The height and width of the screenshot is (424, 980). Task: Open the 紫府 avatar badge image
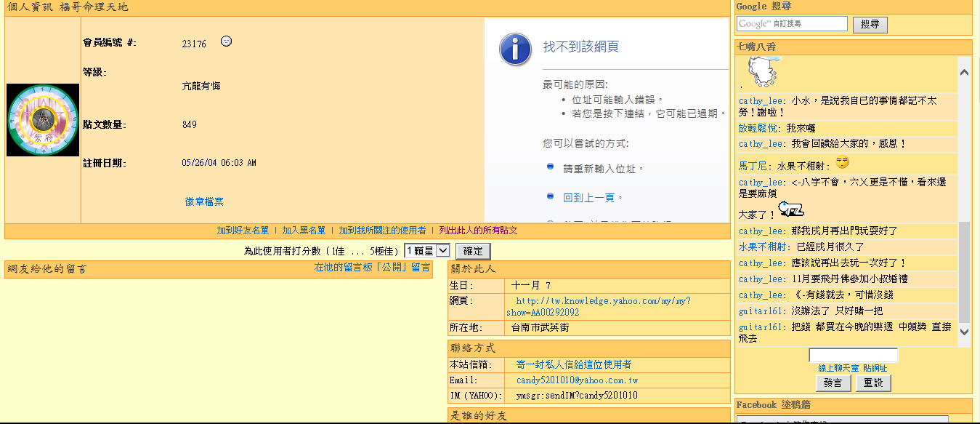pyautogui.click(x=42, y=119)
